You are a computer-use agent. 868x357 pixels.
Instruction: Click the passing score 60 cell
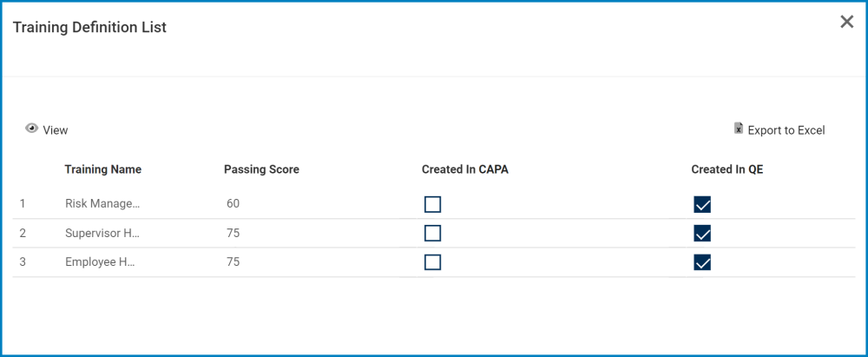point(233,204)
